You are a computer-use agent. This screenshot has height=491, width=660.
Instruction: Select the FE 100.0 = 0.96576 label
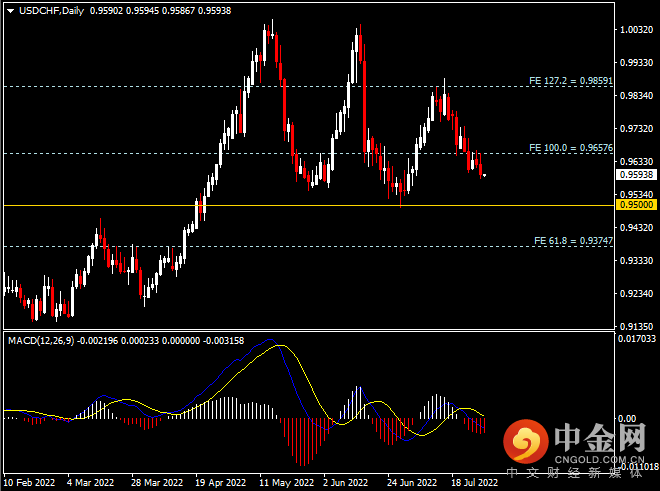click(x=571, y=148)
